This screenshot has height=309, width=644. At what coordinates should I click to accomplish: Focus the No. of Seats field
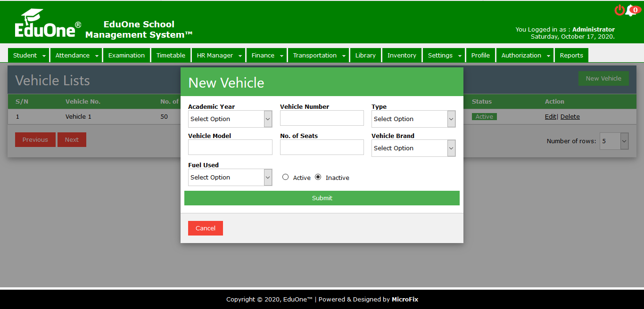322,147
